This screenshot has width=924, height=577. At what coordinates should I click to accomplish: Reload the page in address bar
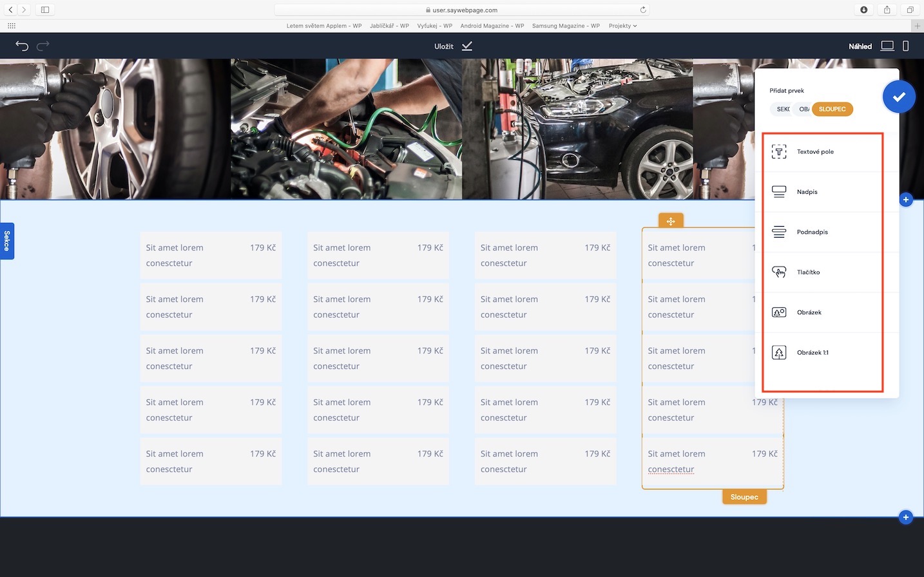tap(643, 10)
